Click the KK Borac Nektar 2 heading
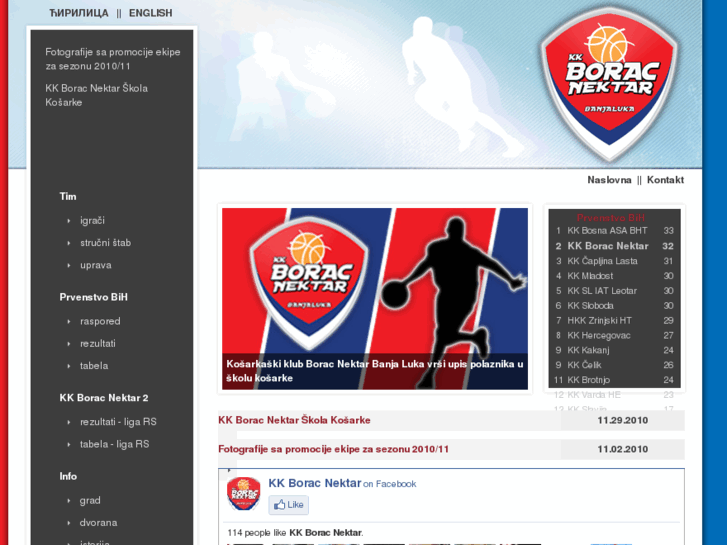Image resolution: width=727 pixels, height=545 pixels. click(x=104, y=398)
